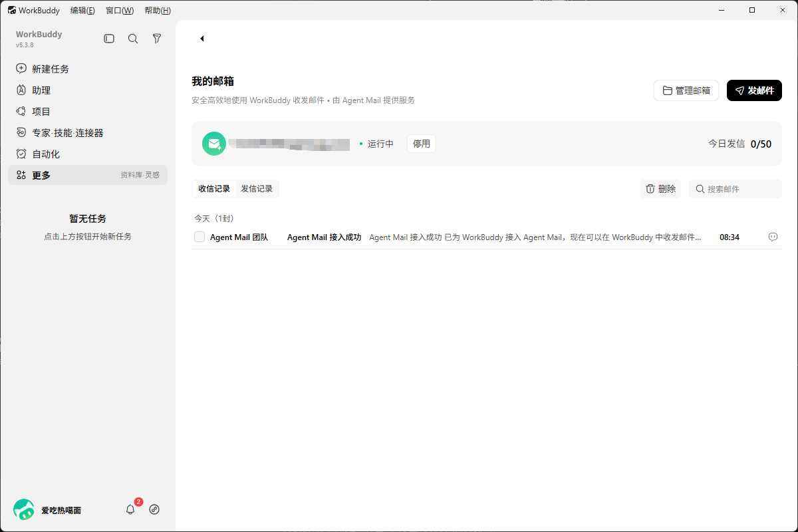Open the 编辑(E) menu
Viewport: 798px width, 532px height.
coord(82,10)
